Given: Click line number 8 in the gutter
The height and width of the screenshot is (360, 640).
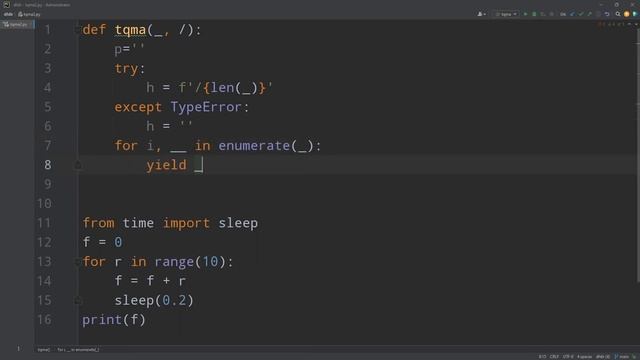Looking at the screenshot, I should (x=48, y=165).
